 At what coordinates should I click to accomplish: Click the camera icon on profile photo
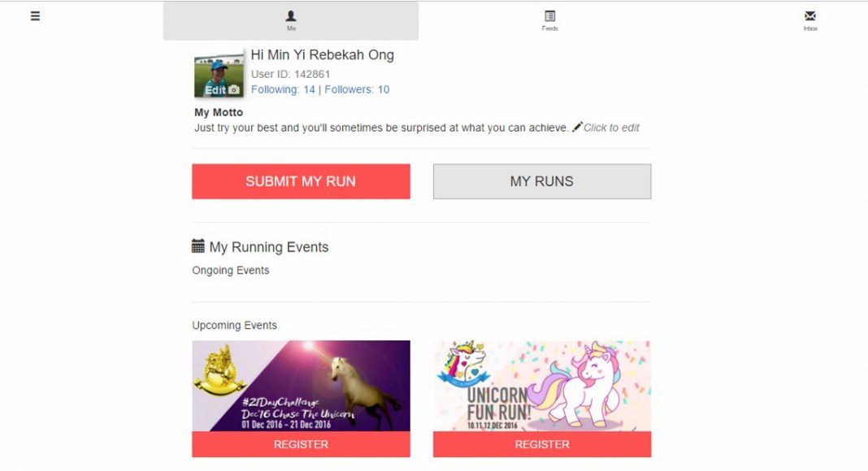click(234, 89)
